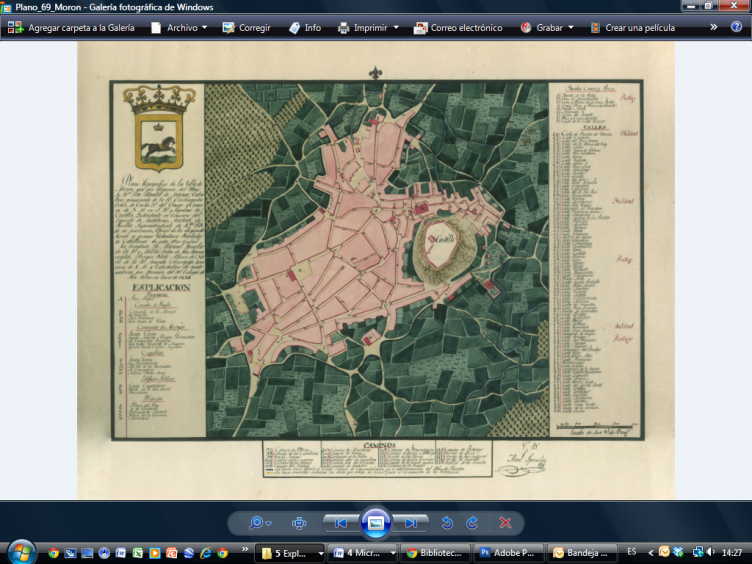The image size is (752, 564).
Task: Click the volume speaker tray icon
Action: pyautogui.click(x=711, y=552)
